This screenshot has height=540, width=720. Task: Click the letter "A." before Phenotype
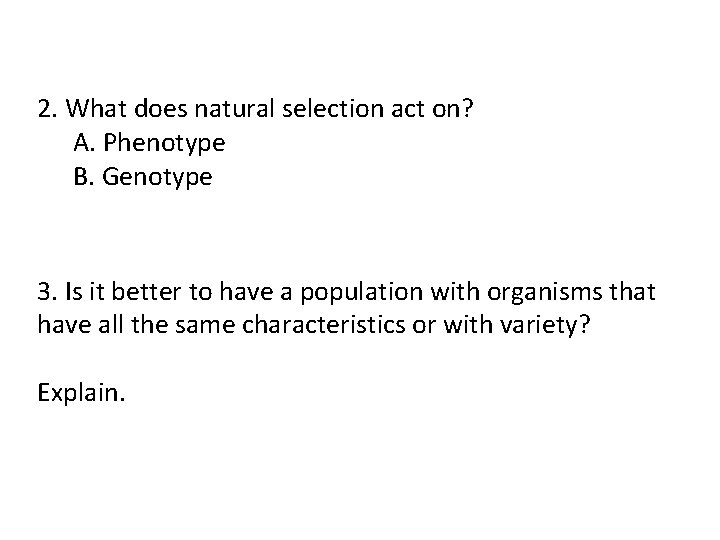click(84, 143)
